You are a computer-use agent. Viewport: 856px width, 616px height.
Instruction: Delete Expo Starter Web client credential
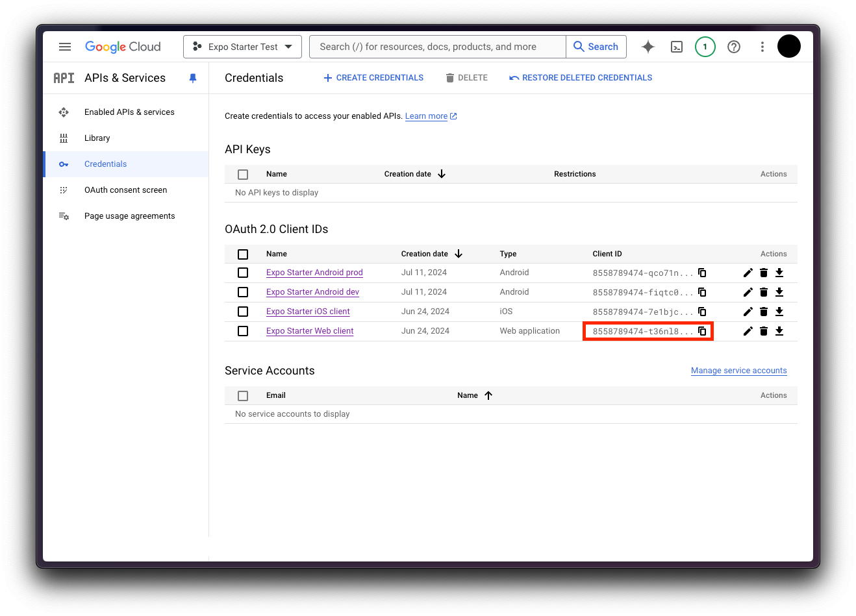(764, 331)
